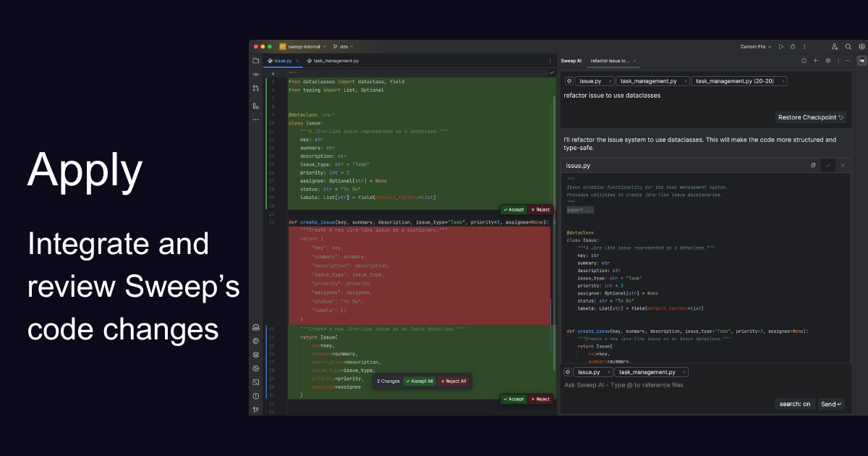
Task: Open the sweep-internal project dropdown
Action: [302, 46]
